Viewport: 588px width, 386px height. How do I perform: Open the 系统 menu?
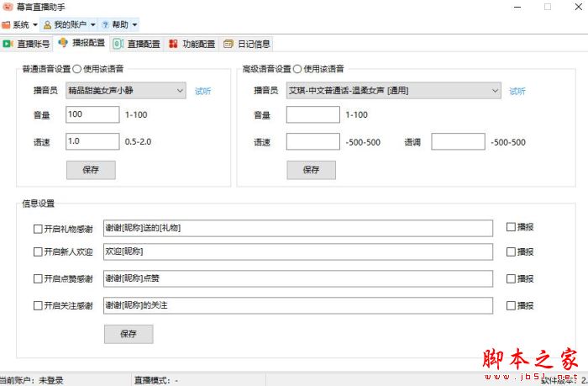(19, 25)
